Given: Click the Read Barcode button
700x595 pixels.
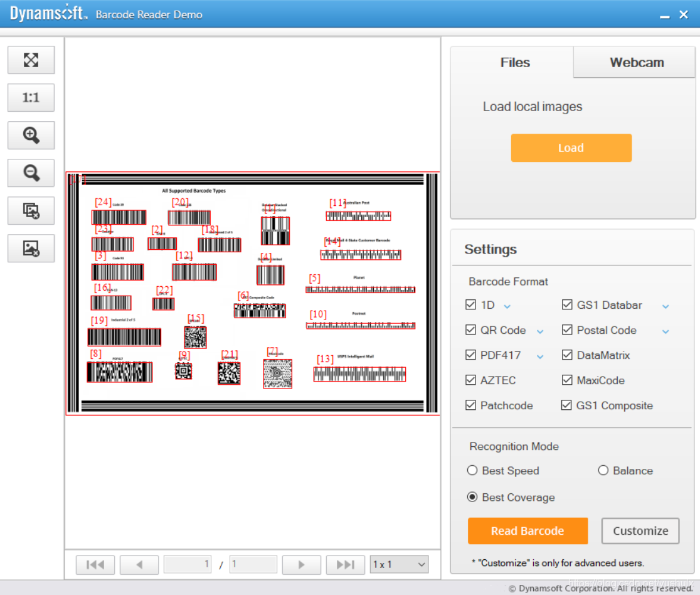Looking at the screenshot, I should [x=528, y=531].
